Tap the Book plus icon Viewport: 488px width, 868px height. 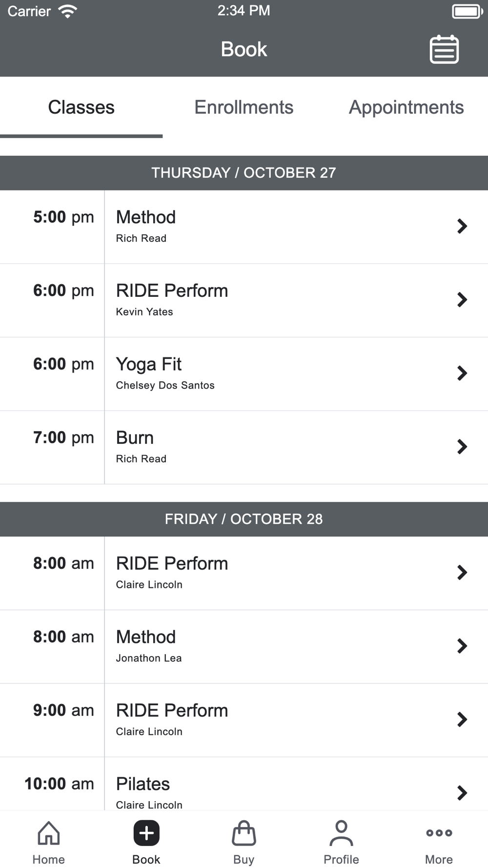(x=146, y=833)
